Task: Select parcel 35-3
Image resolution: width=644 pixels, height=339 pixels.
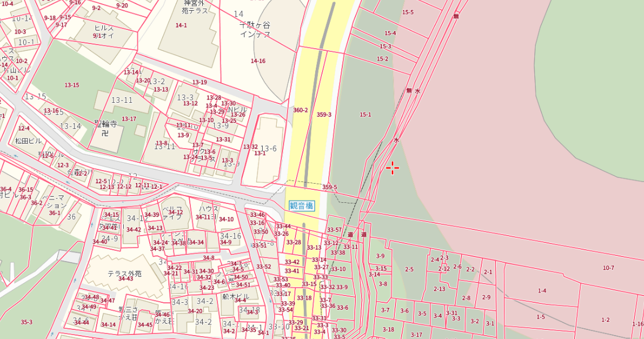Action: click(x=27, y=322)
